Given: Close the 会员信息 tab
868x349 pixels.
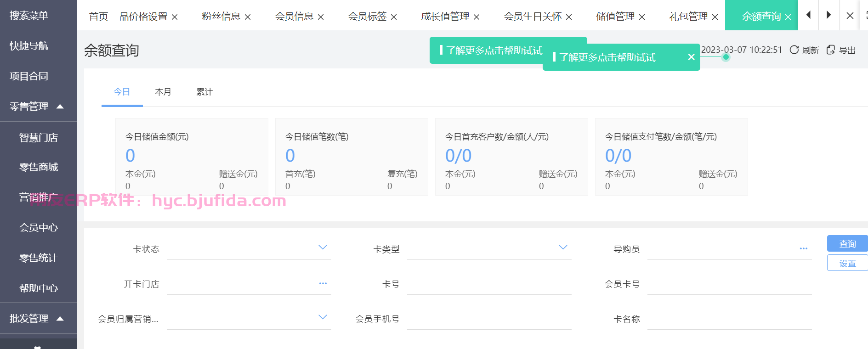Looking at the screenshot, I should pos(321,17).
